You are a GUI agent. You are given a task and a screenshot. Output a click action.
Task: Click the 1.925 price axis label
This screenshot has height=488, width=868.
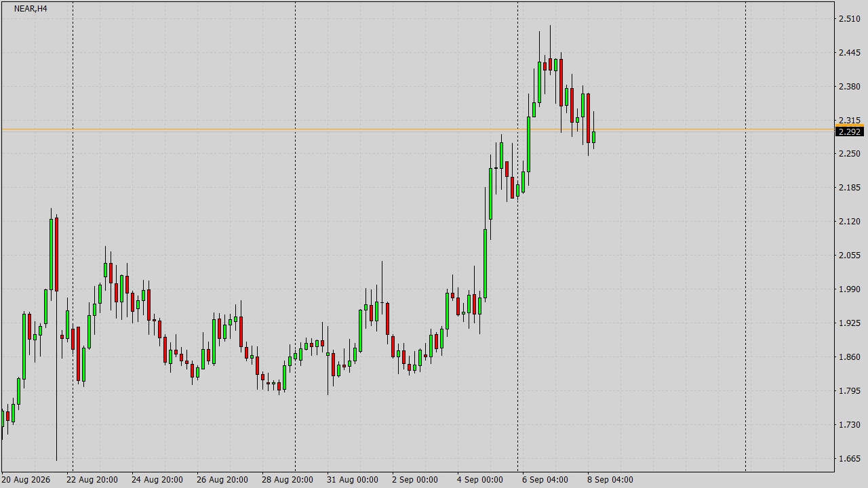(849, 323)
